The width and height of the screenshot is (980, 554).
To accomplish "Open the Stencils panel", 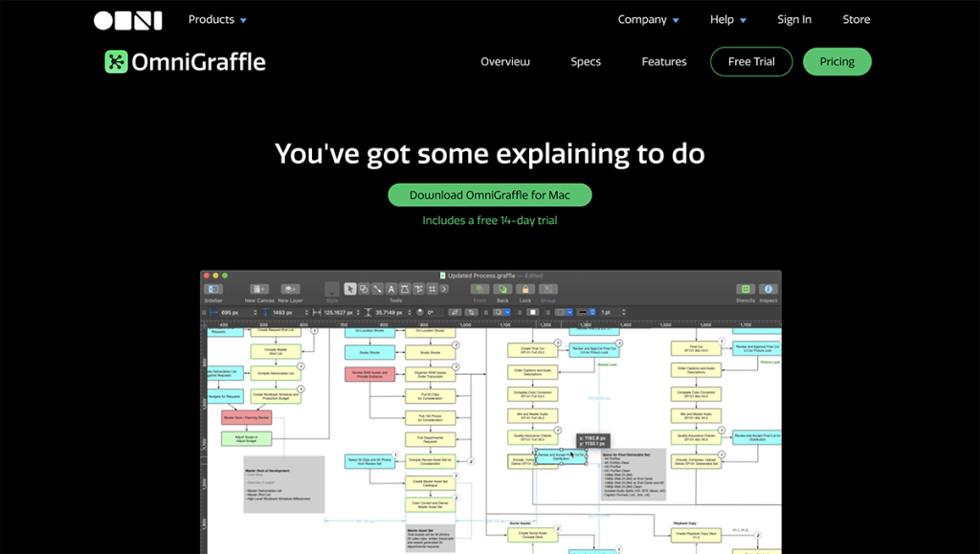I will [x=746, y=289].
